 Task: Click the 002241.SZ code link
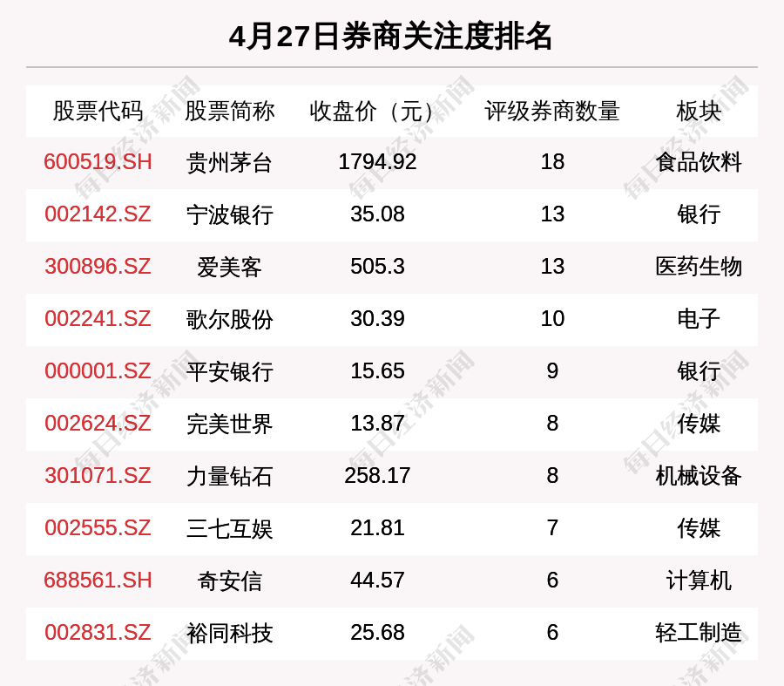coord(98,319)
